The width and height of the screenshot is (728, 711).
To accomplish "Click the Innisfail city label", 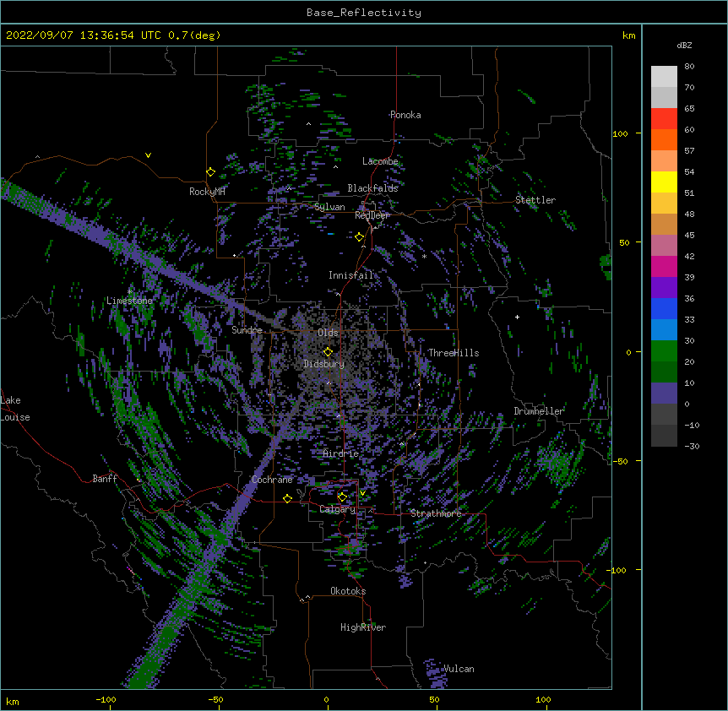I will [x=351, y=275].
